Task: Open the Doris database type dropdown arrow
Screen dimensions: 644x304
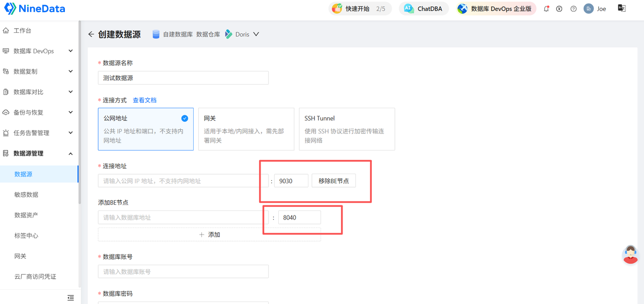Action: coord(256,34)
